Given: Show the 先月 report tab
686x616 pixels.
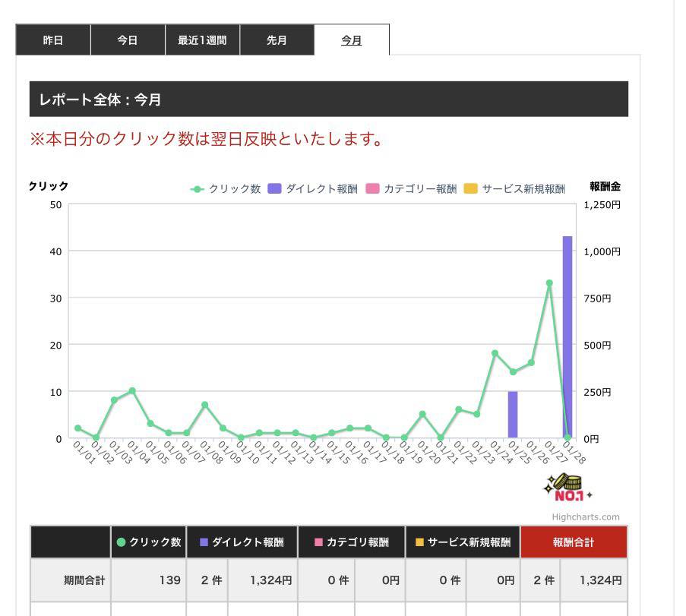Looking at the screenshot, I should point(277,40).
